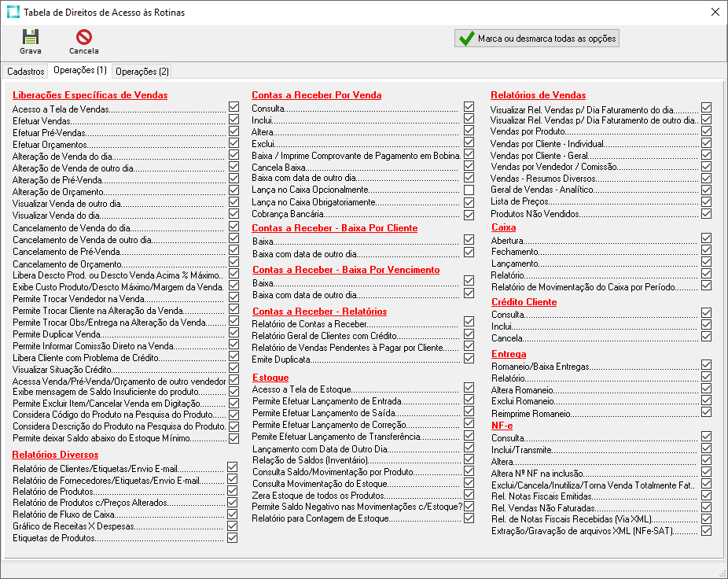Click the Grava floppy disk icon
The width and height of the screenshot is (728, 579).
(31, 37)
